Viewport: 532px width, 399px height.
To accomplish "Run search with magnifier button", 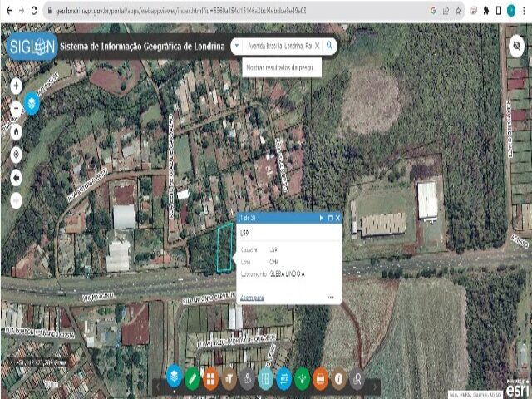I will [x=329, y=46].
